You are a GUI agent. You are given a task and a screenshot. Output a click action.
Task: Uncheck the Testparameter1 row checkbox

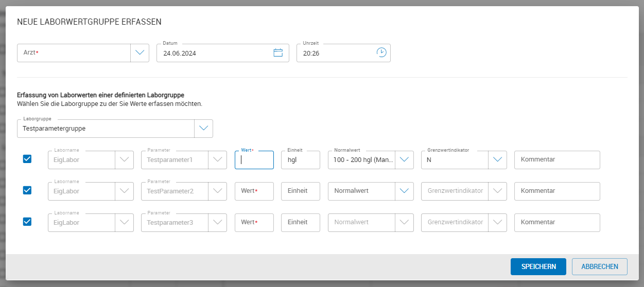27,159
